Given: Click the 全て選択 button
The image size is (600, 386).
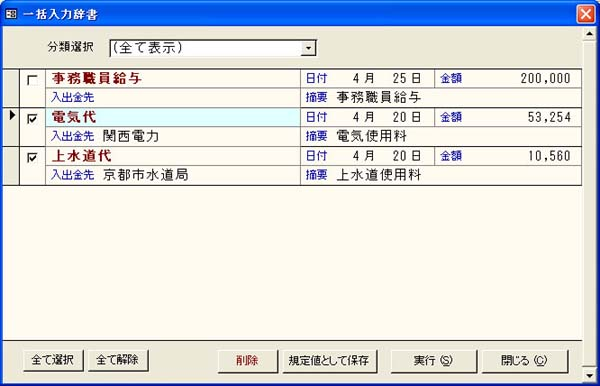Looking at the screenshot, I should 53,360.
